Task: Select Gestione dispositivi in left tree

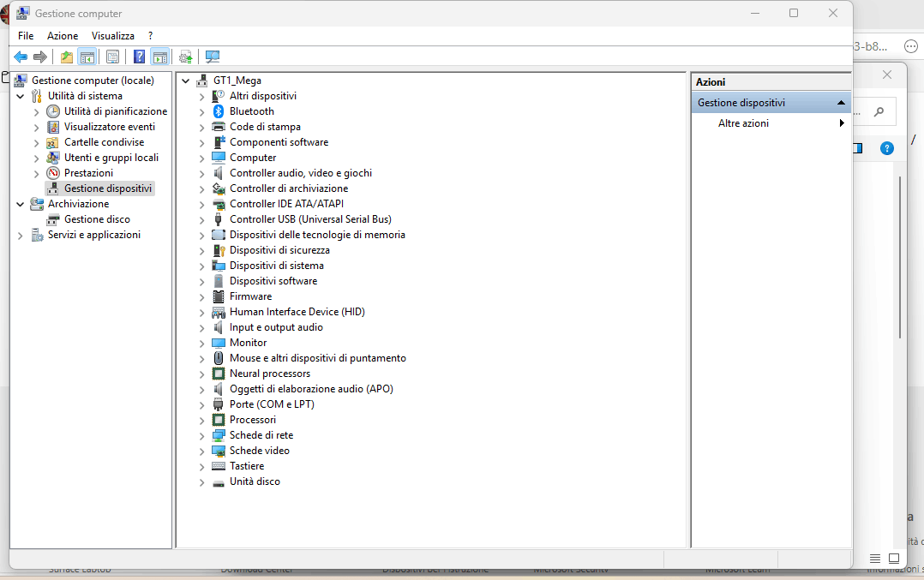Action: [x=108, y=188]
